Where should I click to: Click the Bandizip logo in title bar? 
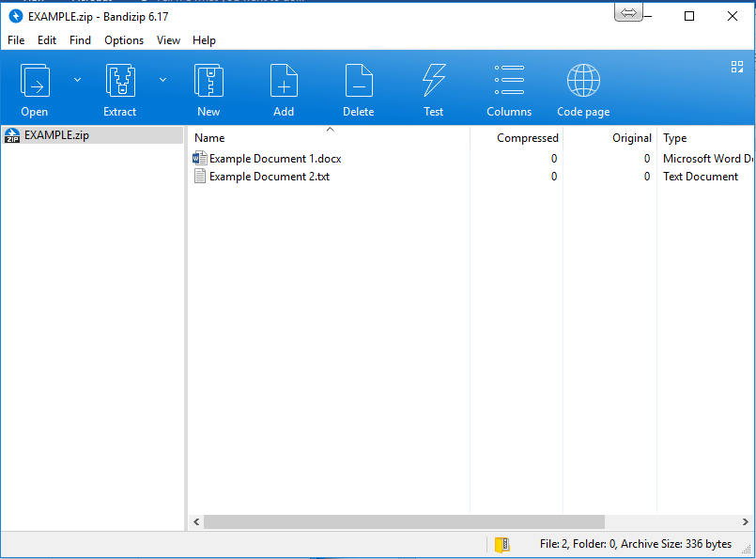(15, 16)
